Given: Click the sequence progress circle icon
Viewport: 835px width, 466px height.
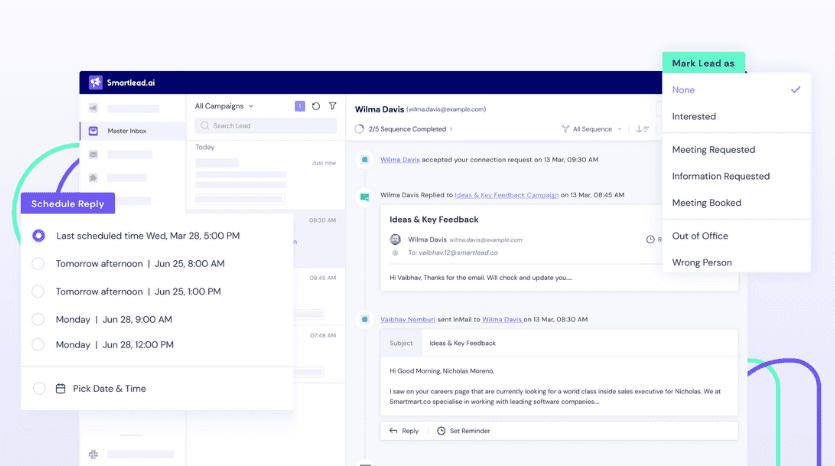Looking at the screenshot, I should (x=359, y=129).
